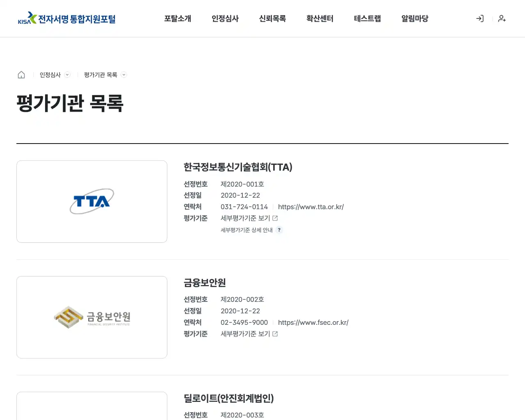This screenshot has height=420, width=525.
Task: Open the 신뢰목록 menu
Action: point(272,18)
